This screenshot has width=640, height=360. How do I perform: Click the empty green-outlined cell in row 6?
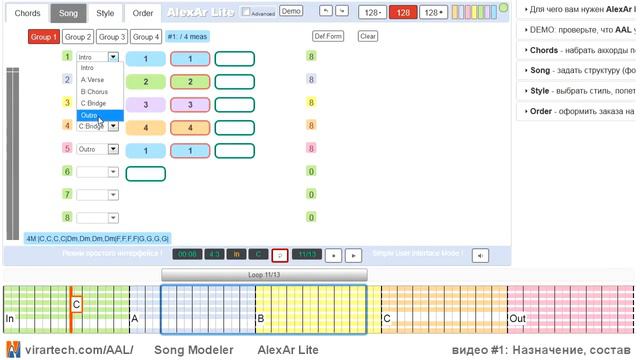[x=146, y=173]
